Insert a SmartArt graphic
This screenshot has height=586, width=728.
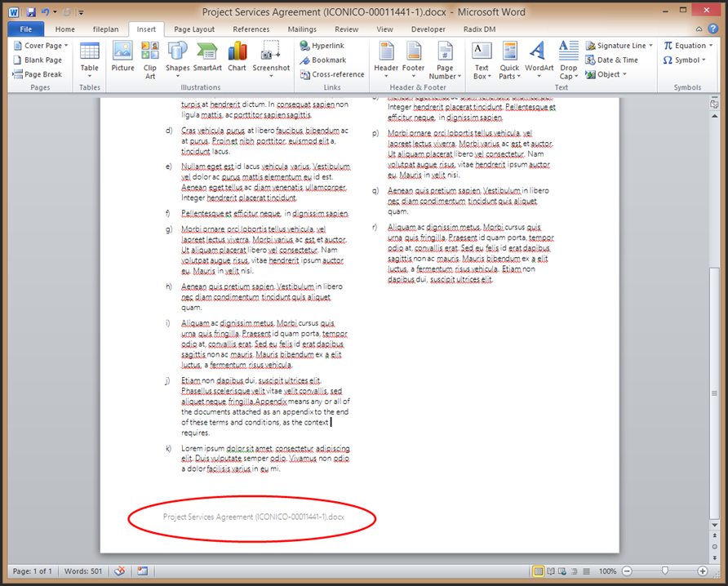pyautogui.click(x=207, y=56)
